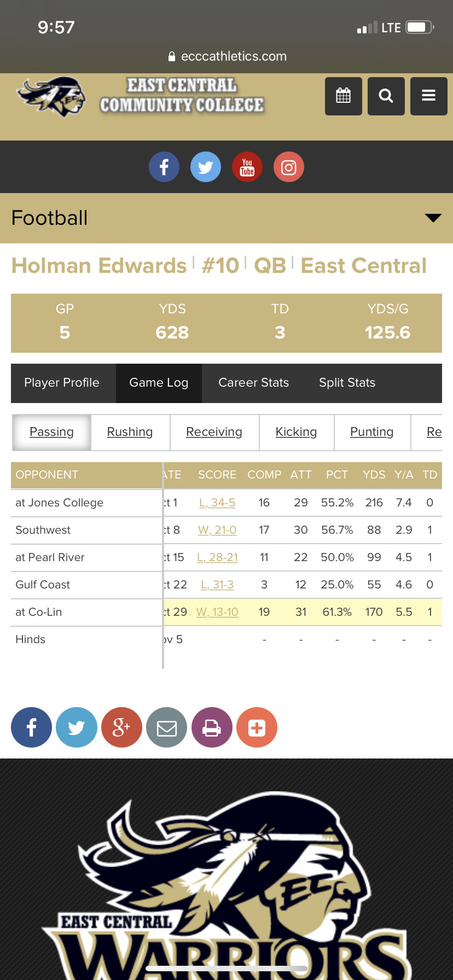The height and width of the screenshot is (980, 453).
Task: Open the hamburger menu
Action: tap(428, 96)
